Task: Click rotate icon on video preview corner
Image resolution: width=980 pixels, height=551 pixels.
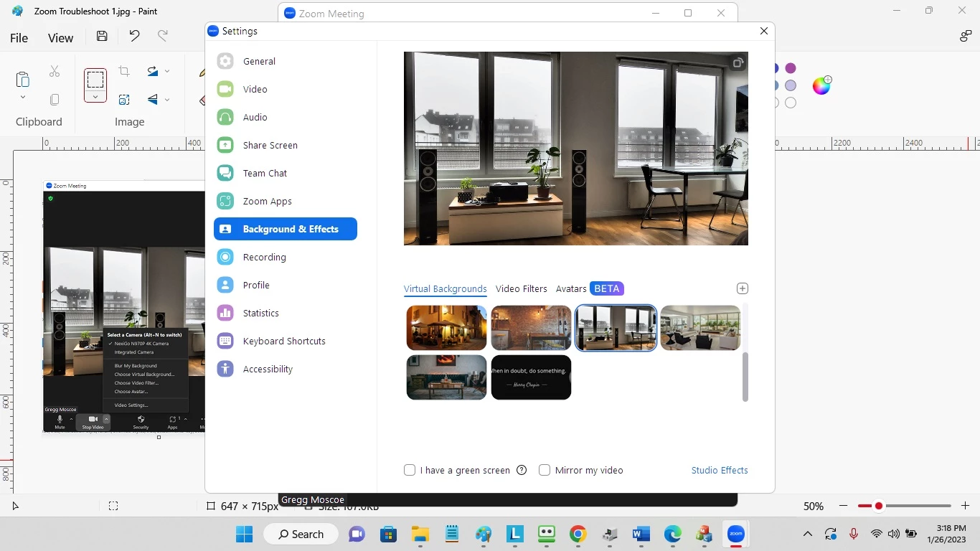Action: [x=738, y=63]
